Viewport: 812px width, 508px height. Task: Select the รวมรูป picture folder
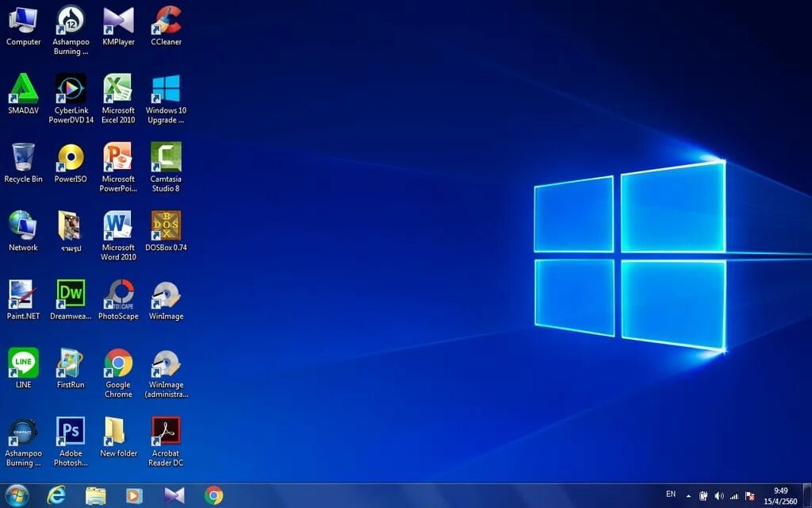[x=71, y=232]
